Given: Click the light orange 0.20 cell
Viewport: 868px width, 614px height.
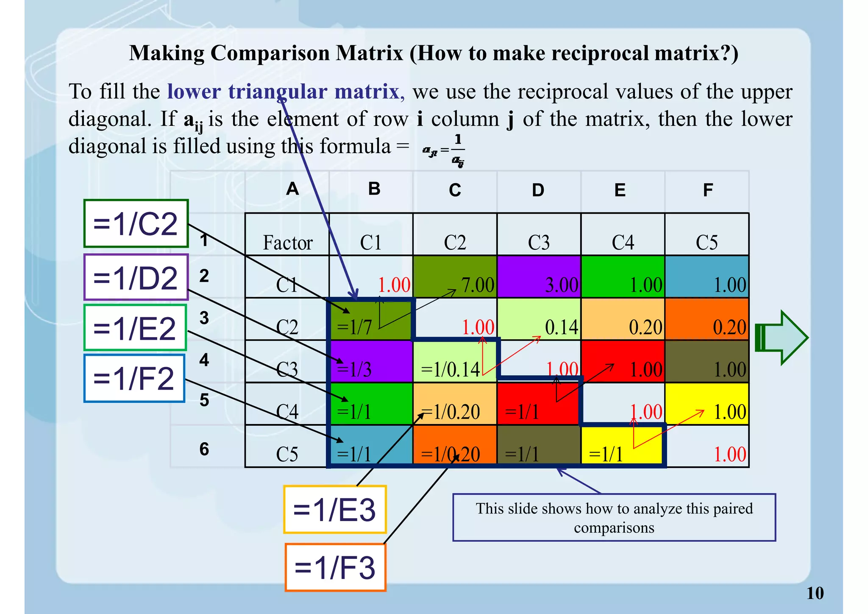Looking at the screenshot, I should point(623,319).
